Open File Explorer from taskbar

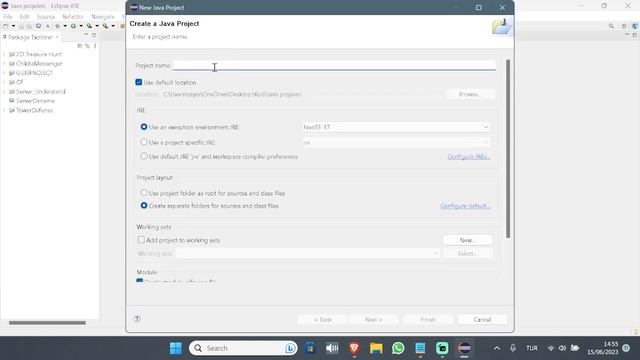(376, 348)
